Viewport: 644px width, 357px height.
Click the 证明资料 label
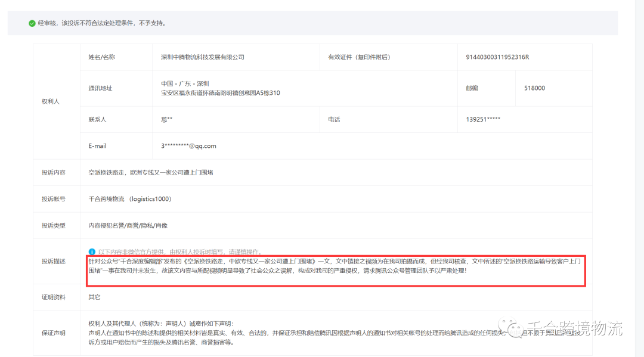pyautogui.click(x=54, y=297)
